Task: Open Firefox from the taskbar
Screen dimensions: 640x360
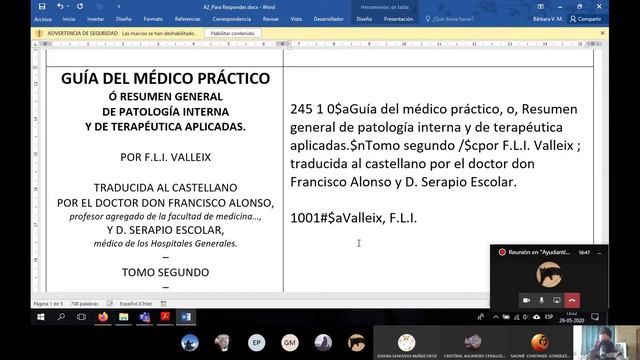Action: click(x=103, y=317)
